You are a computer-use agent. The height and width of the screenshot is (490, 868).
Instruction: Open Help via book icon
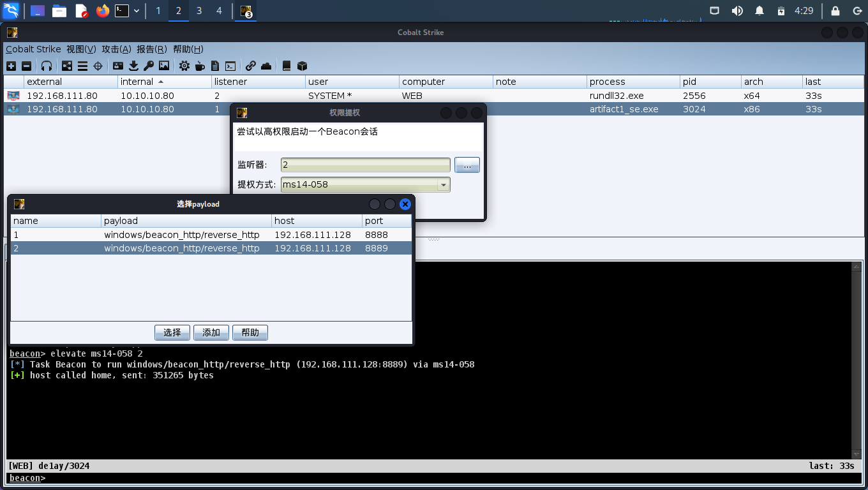287,66
